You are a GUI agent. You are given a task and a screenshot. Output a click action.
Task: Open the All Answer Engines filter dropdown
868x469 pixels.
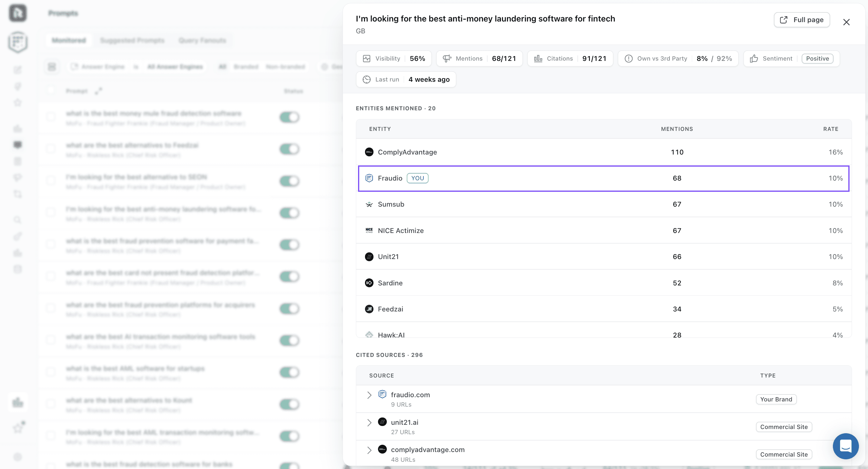(x=175, y=67)
